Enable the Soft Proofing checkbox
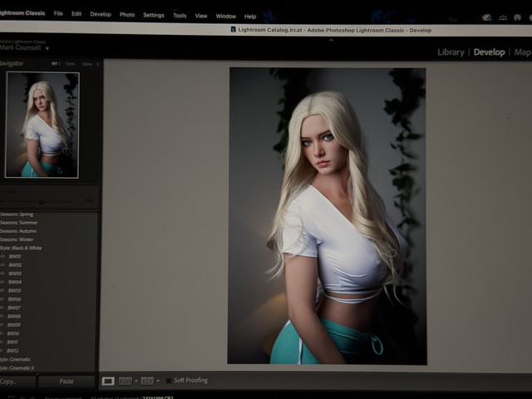The height and width of the screenshot is (399, 532). (x=169, y=381)
